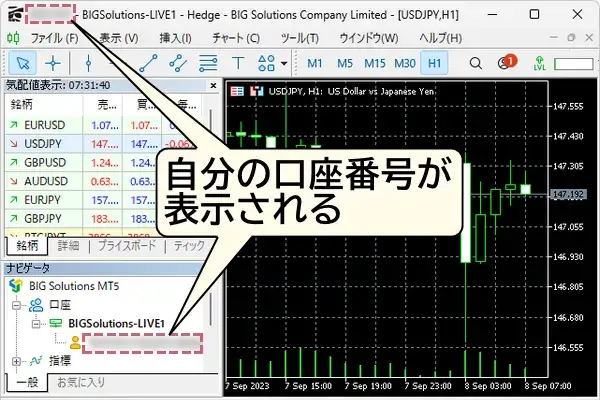Open the チャート (C) menu

pos(236,38)
